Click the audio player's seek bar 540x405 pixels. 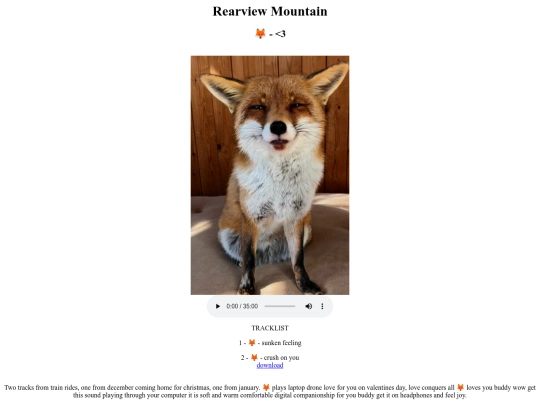point(280,306)
